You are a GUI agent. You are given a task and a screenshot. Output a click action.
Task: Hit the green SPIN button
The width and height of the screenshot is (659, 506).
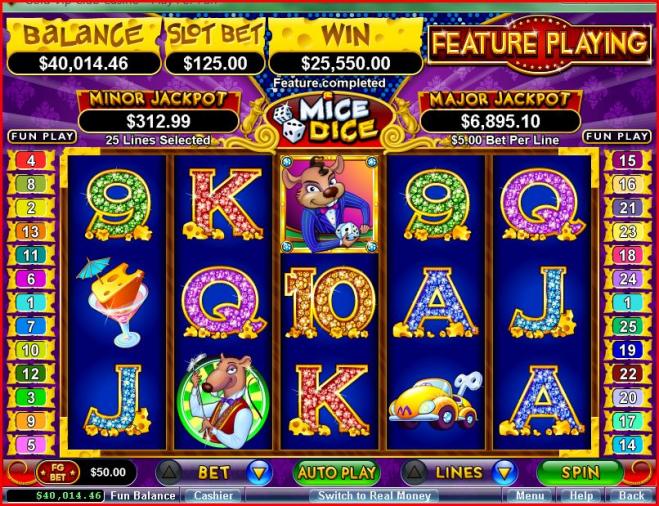pyautogui.click(x=580, y=472)
